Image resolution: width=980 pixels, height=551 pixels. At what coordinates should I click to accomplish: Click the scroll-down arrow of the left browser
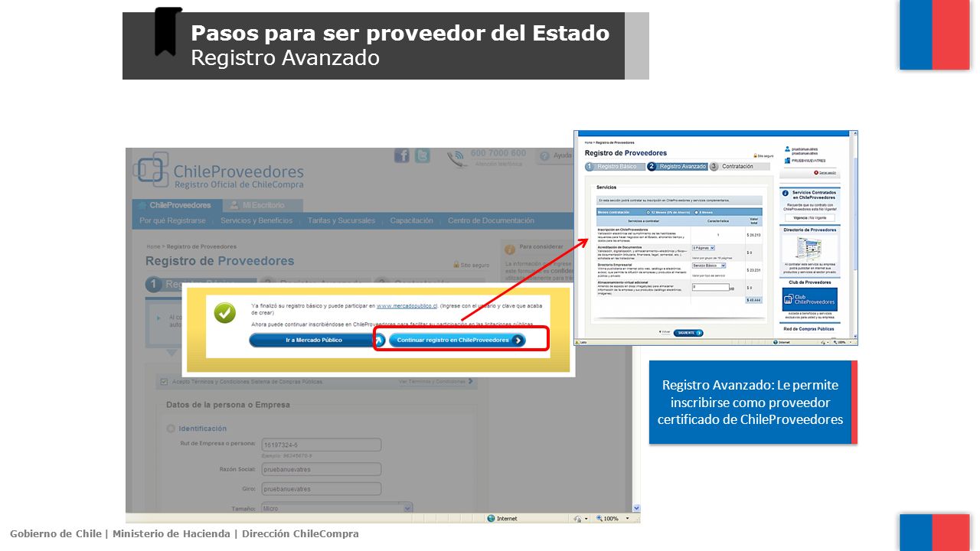(x=636, y=507)
